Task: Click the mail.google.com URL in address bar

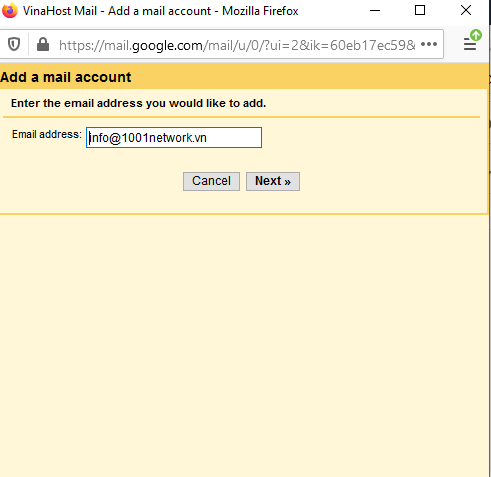Action: (x=237, y=45)
